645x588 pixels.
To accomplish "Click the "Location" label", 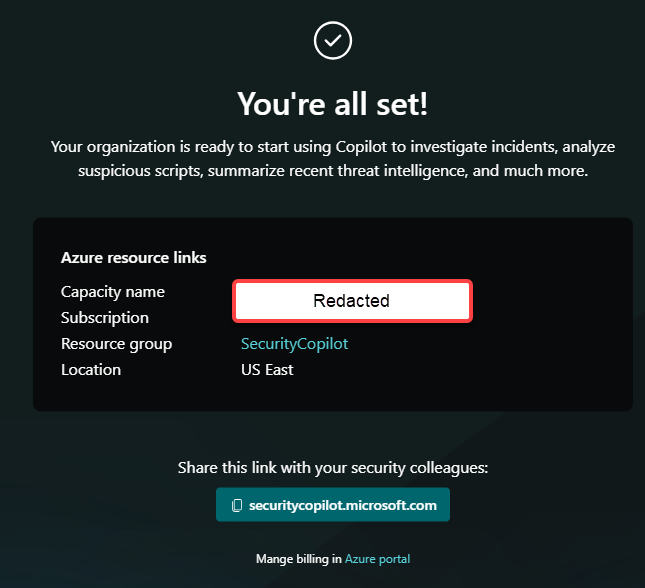I will 91,370.
